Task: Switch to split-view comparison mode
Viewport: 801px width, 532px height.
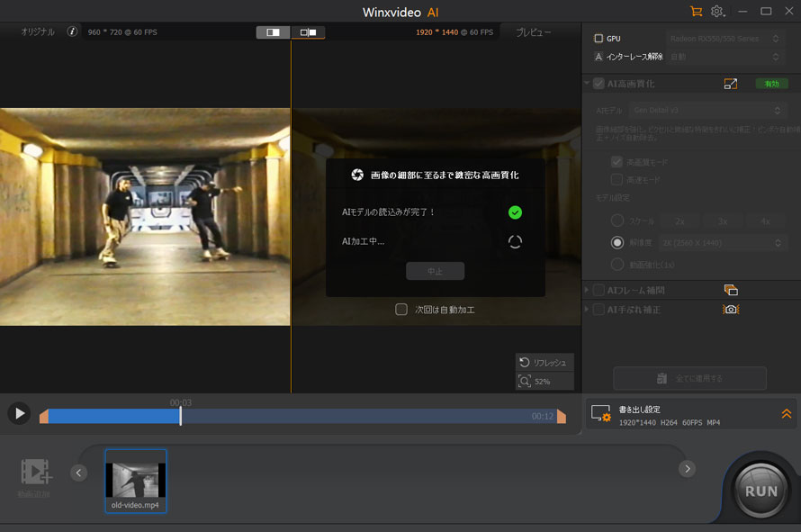Action: coord(273,32)
